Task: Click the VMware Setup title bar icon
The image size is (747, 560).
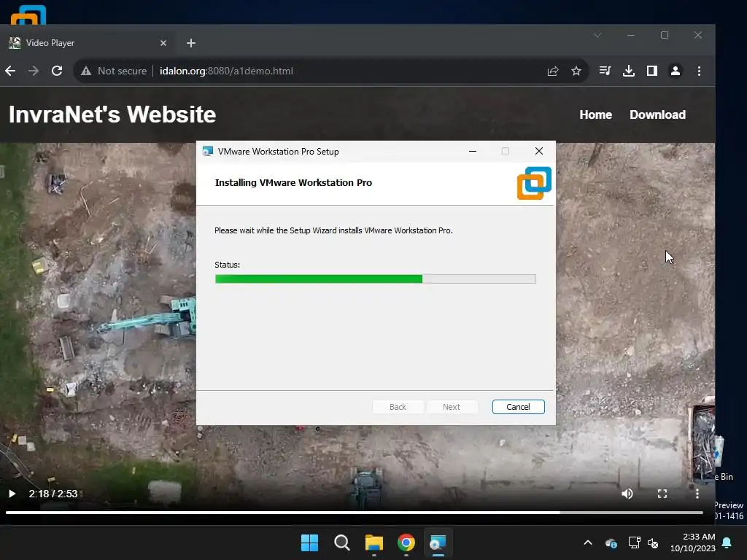Action: tap(208, 151)
